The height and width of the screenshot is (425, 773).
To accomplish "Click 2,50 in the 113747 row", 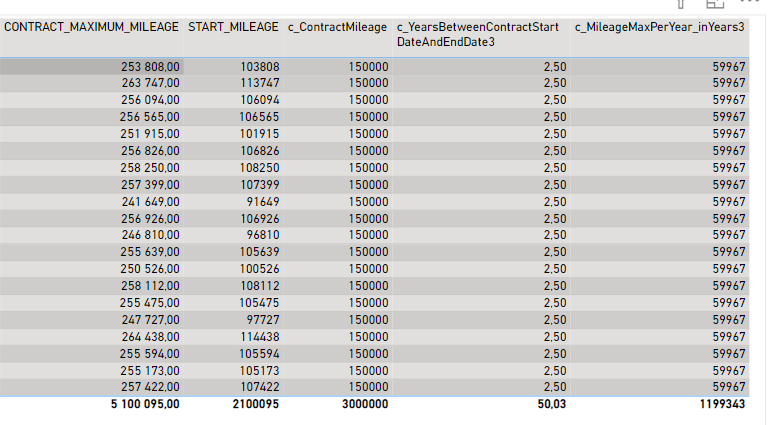I will click(555, 83).
